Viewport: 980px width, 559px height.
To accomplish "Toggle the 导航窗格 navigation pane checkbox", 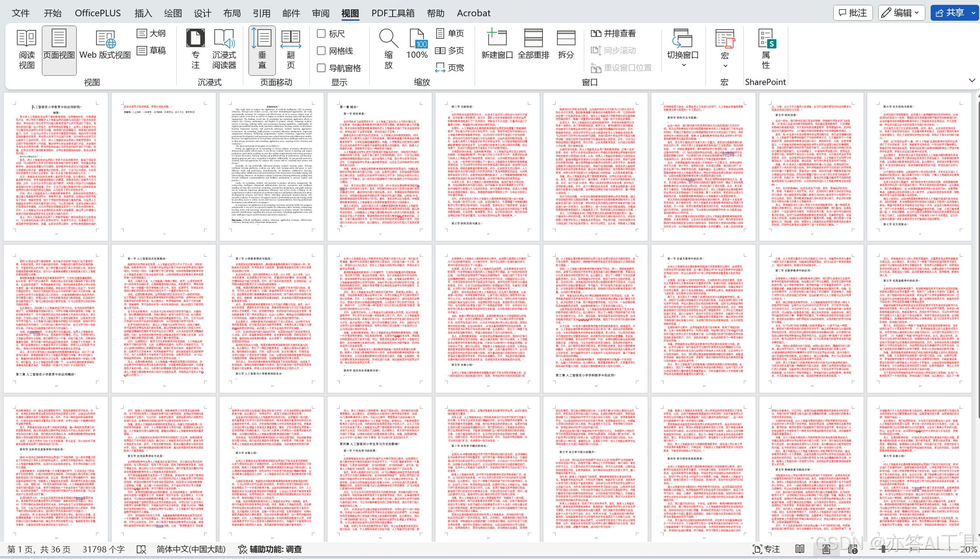I will pos(322,68).
